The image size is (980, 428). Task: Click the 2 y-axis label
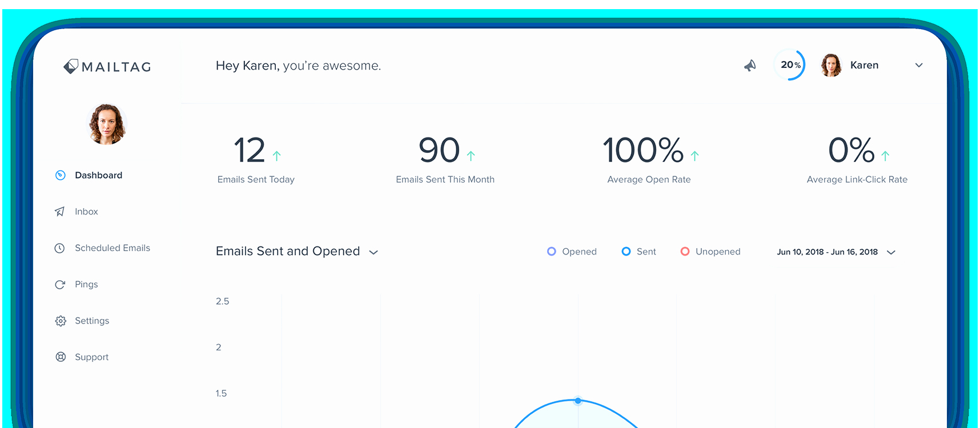tap(219, 348)
